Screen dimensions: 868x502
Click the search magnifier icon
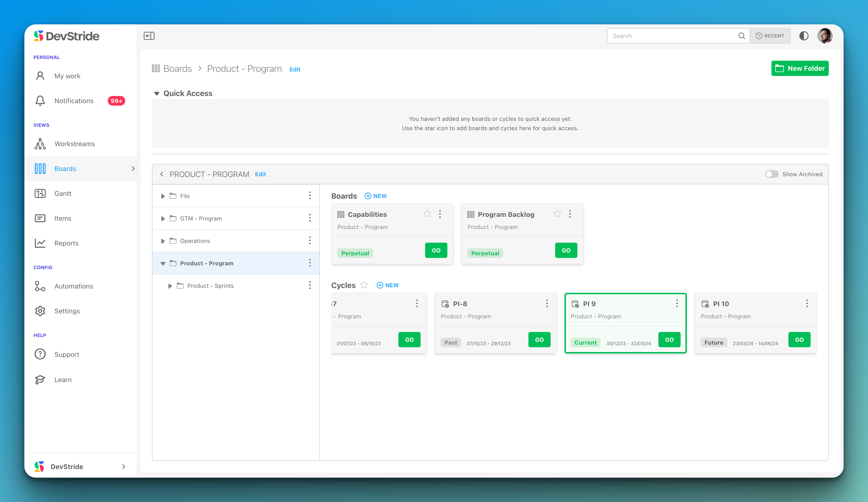pos(741,36)
